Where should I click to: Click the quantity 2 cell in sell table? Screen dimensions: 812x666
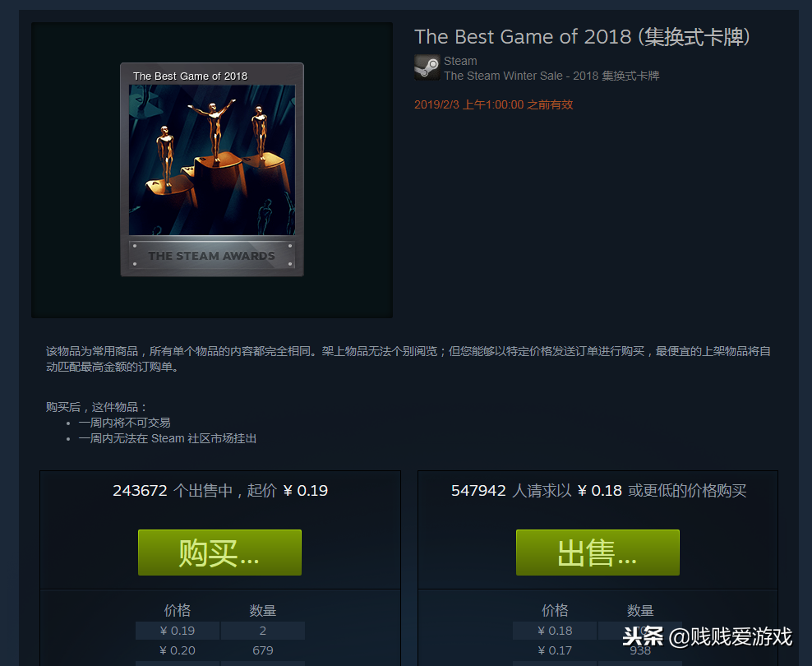point(262,631)
